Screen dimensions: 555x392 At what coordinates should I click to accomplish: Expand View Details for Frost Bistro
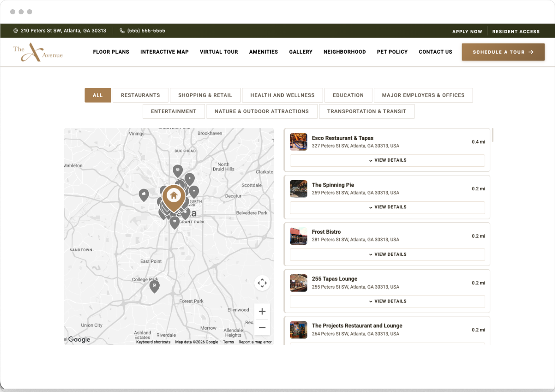click(387, 254)
